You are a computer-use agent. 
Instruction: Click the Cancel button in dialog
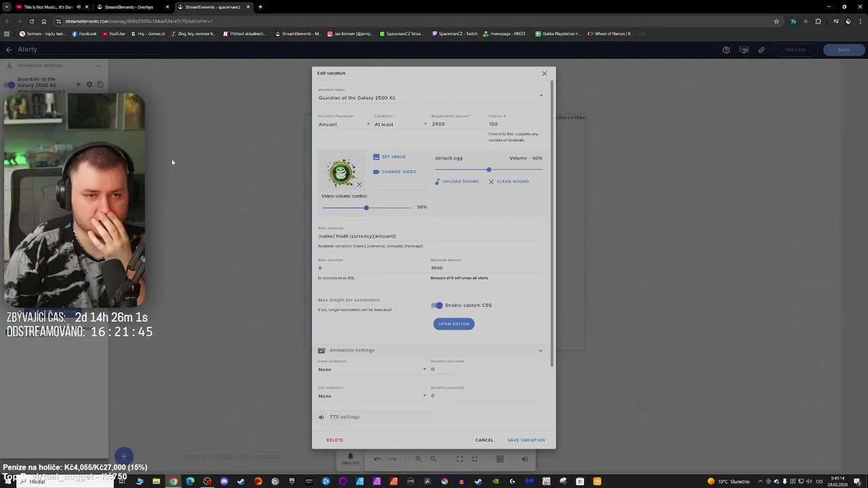point(484,440)
